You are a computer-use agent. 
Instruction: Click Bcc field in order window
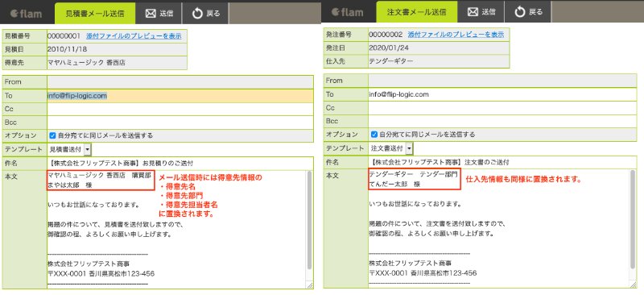point(502,122)
